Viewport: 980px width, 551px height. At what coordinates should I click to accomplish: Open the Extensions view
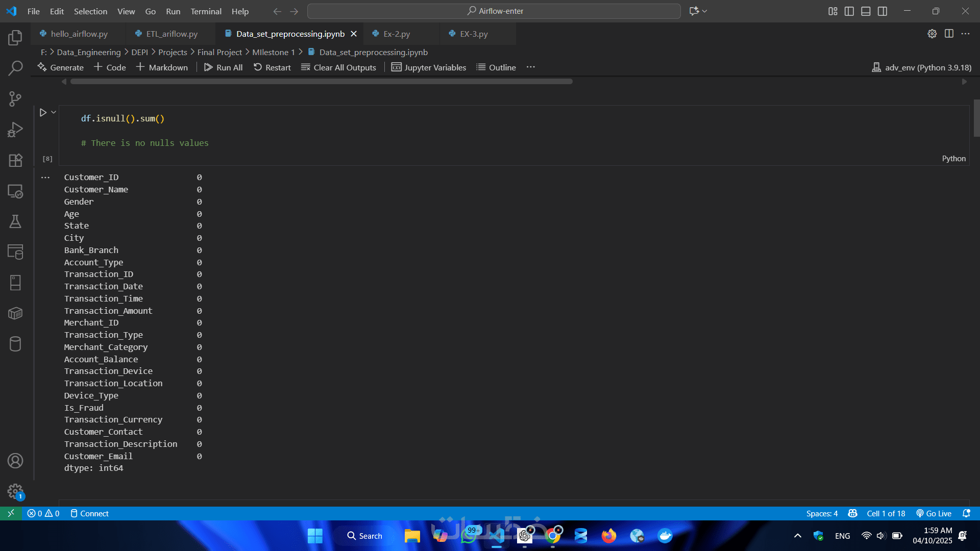tap(15, 160)
